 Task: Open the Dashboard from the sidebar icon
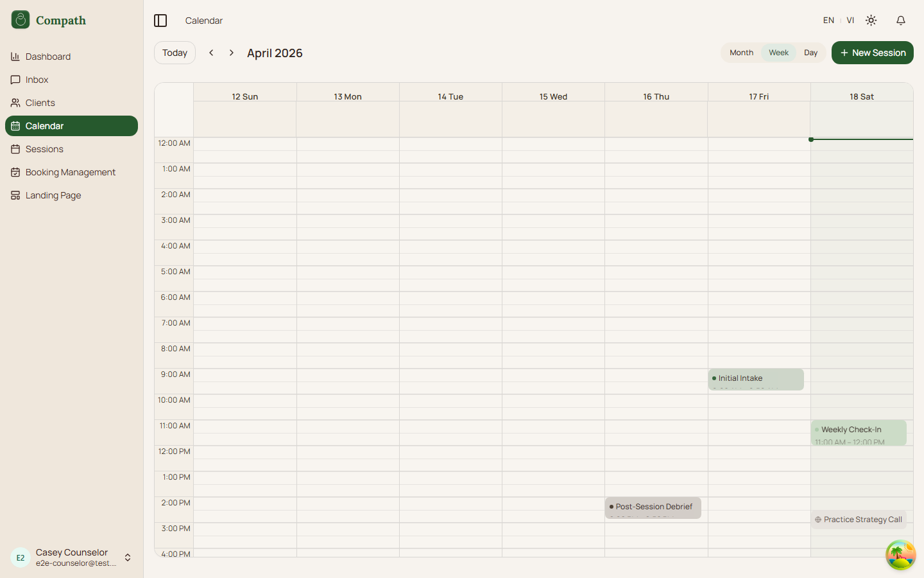point(15,57)
